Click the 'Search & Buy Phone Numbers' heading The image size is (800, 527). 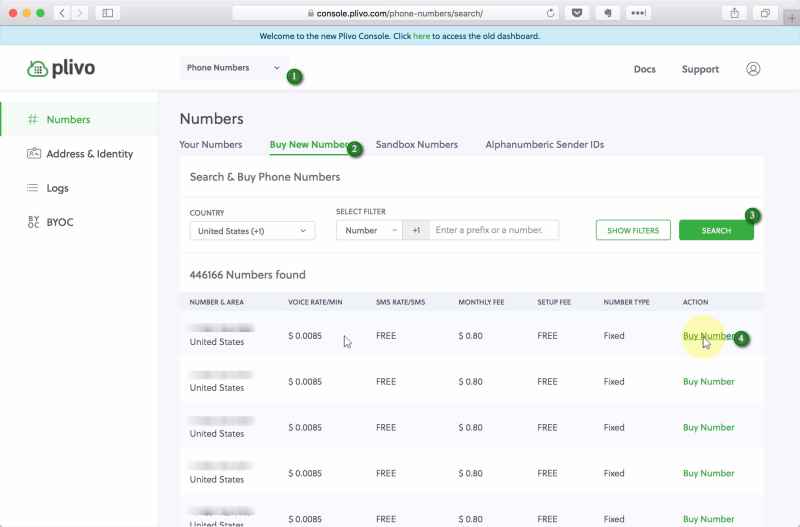click(x=265, y=177)
